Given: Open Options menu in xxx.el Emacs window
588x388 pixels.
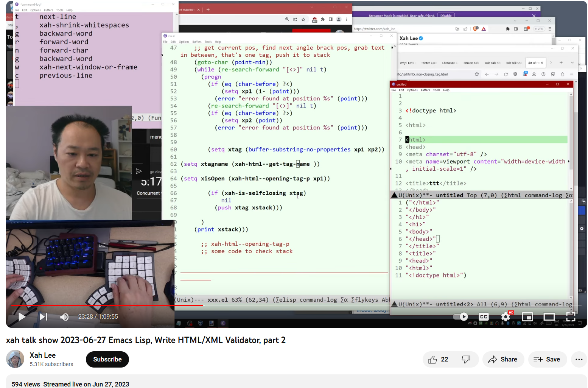Looking at the screenshot, I should (184, 42).
